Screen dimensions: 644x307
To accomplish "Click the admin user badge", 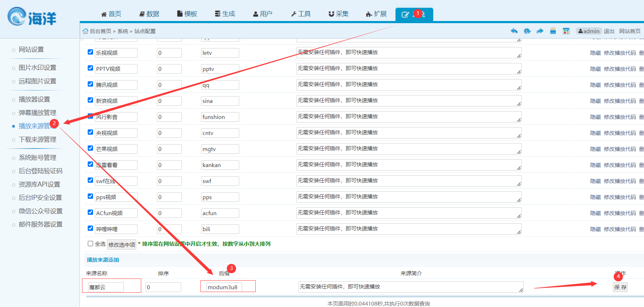I will pos(589,31).
